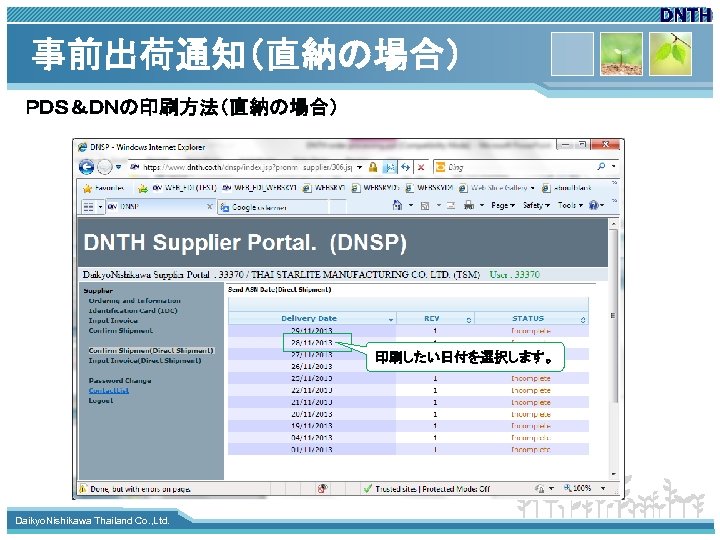Open the 100% zoom level control
The height and width of the screenshot is (540, 720).
[x=584, y=488]
